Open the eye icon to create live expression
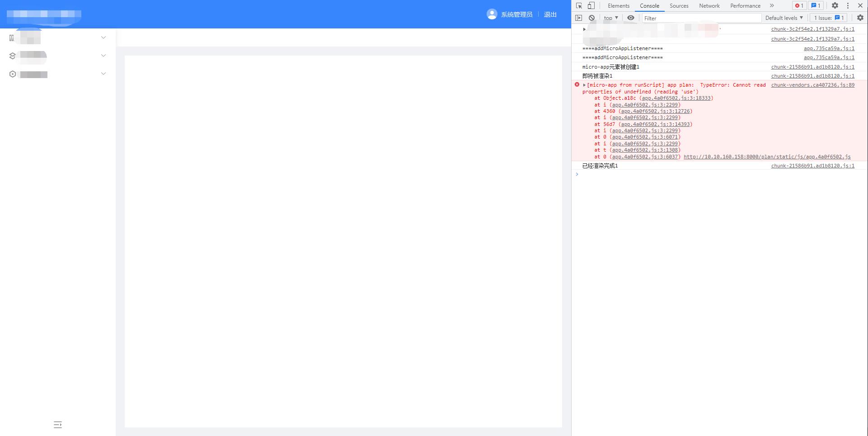 tap(631, 18)
